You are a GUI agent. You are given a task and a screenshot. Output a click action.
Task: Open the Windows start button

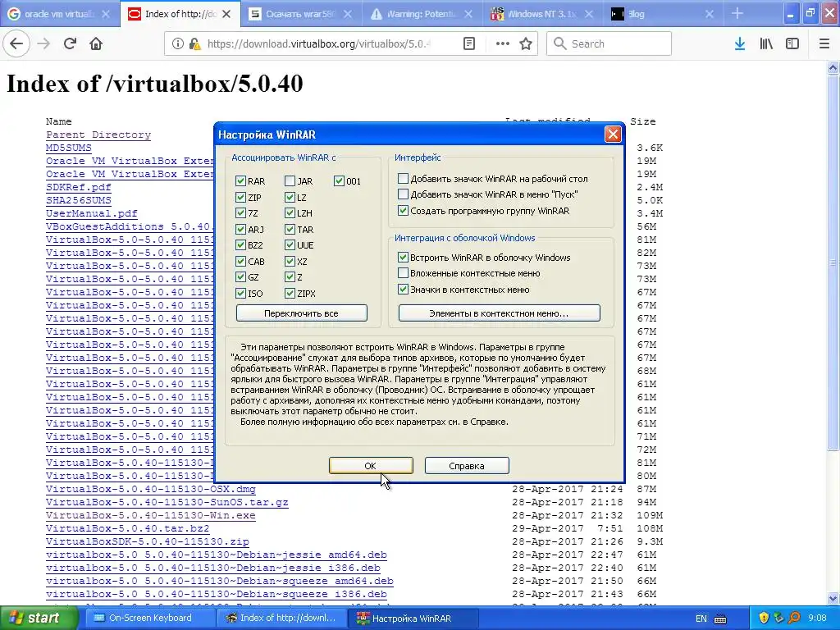point(39,619)
